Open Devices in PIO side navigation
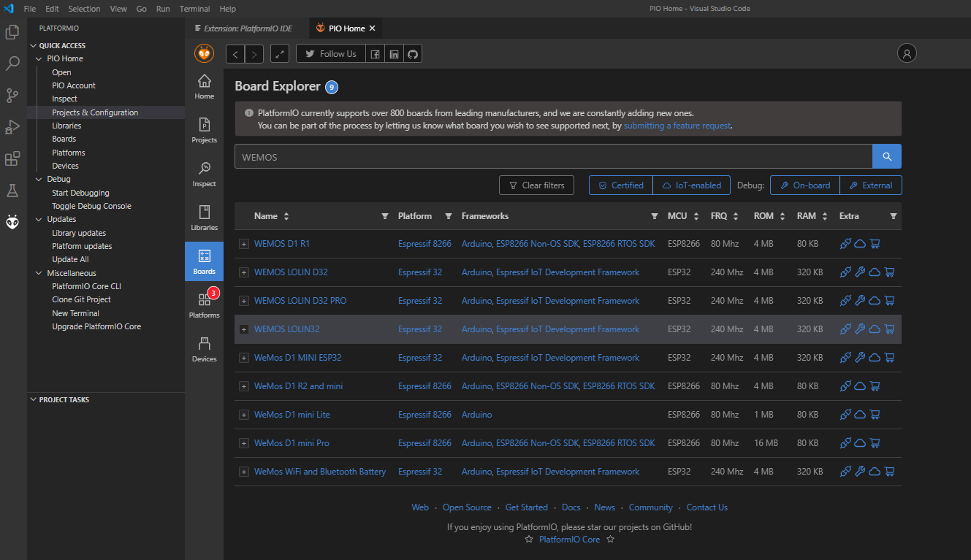The height and width of the screenshot is (560, 971). pyautogui.click(x=205, y=349)
